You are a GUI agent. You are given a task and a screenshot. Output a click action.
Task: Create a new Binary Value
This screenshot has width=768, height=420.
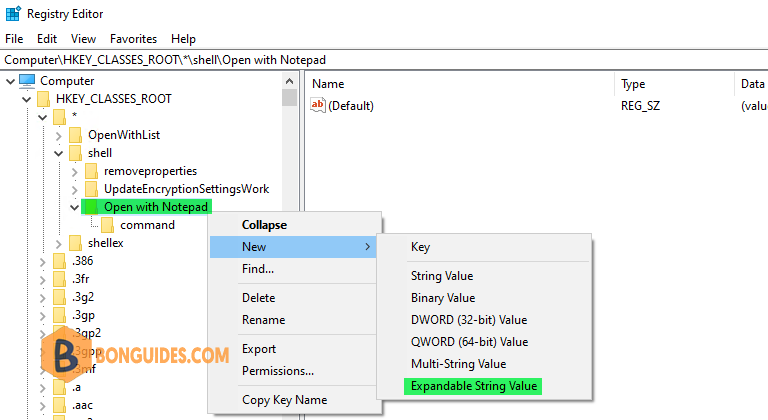click(484, 298)
